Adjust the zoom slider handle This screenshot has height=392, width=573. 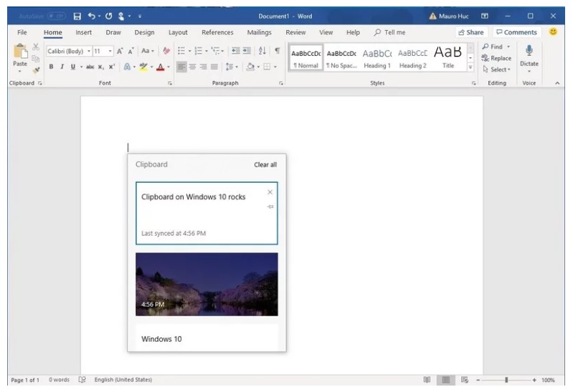pyautogui.click(x=506, y=380)
